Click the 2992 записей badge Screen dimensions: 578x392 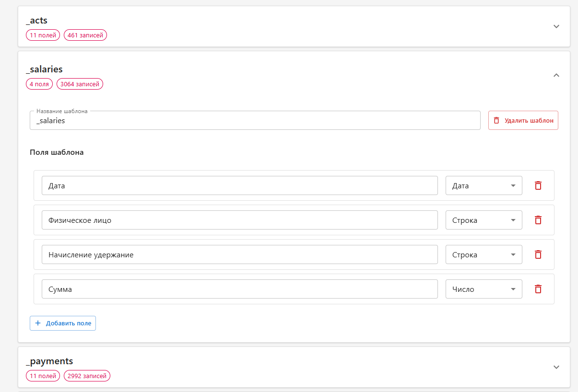point(87,376)
